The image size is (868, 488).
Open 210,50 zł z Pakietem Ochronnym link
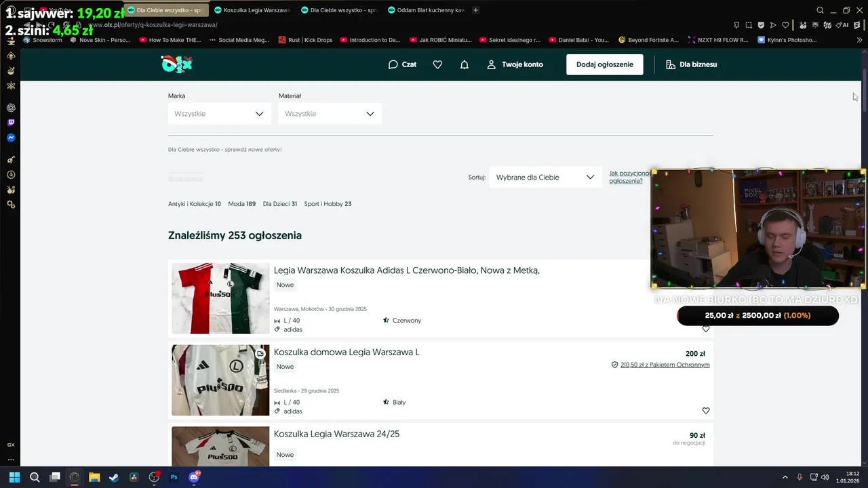point(665,365)
